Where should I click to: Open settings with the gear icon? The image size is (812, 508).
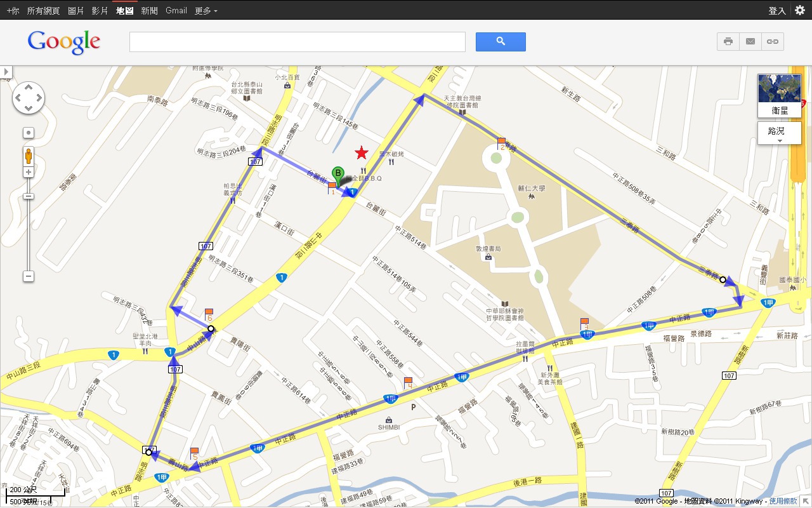[x=800, y=10]
